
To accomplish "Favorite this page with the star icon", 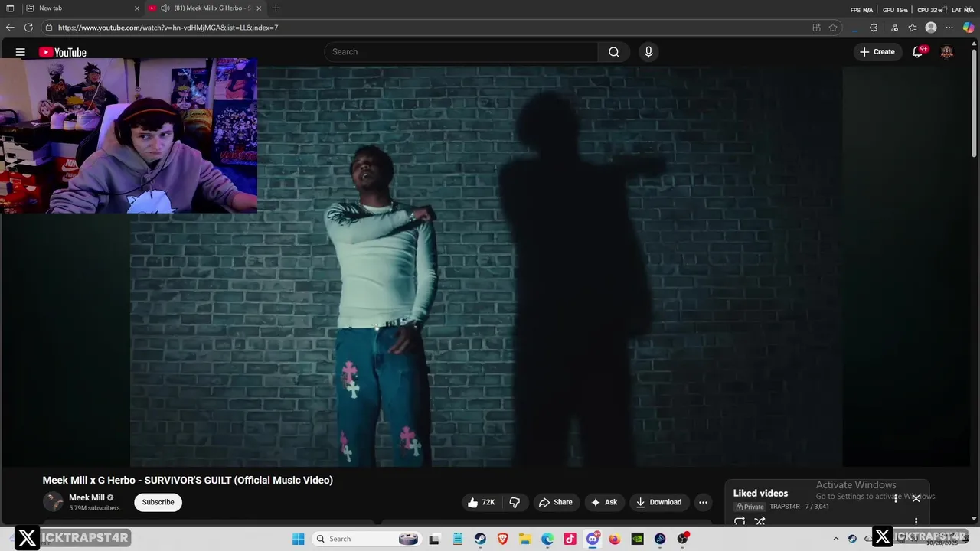I will pyautogui.click(x=833, y=28).
